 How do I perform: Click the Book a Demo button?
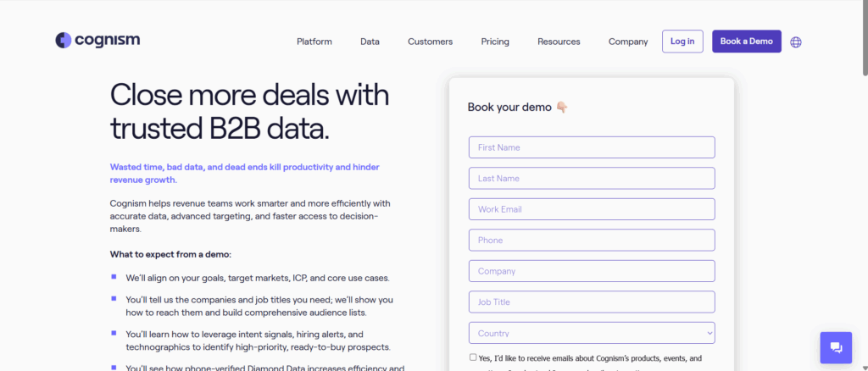click(746, 42)
